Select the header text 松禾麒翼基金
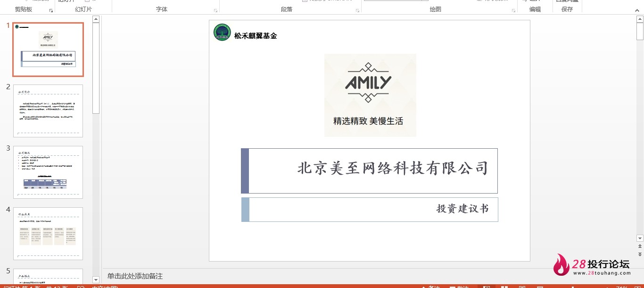 pos(256,36)
